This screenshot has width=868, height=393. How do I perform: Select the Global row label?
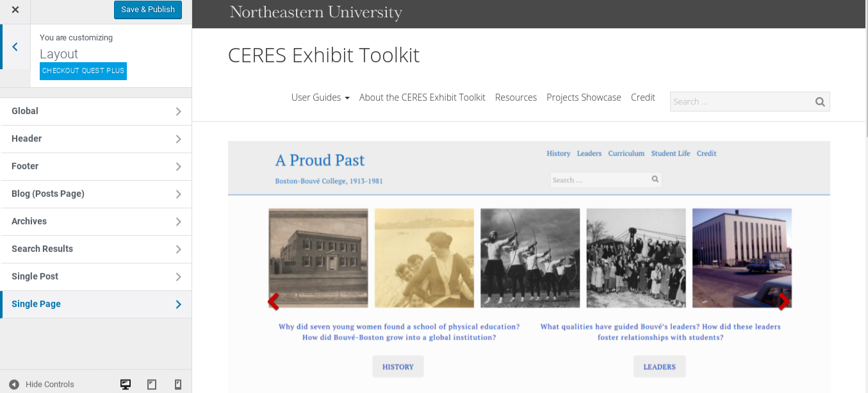click(x=25, y=111)
